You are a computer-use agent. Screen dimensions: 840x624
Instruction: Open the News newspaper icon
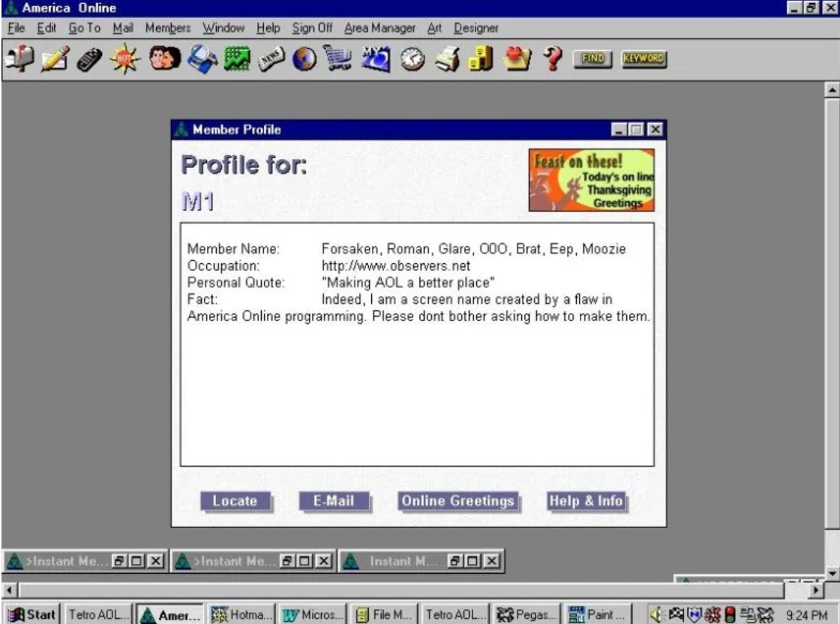click(x=271, y=58)
